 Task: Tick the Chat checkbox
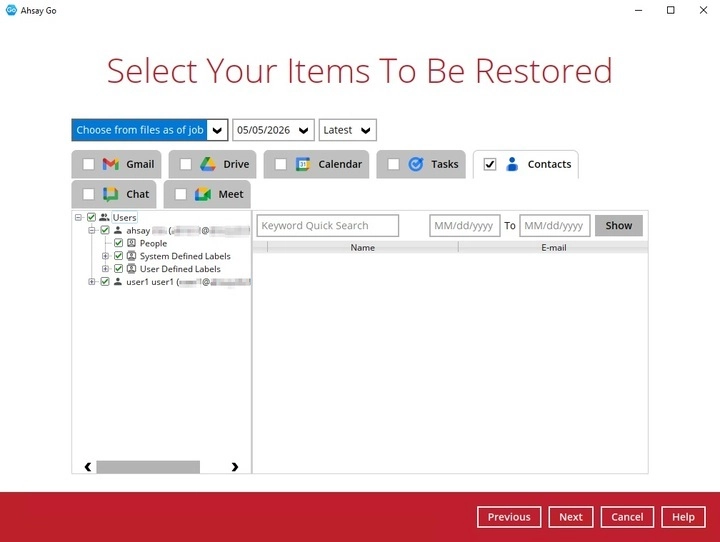point(88,194)
